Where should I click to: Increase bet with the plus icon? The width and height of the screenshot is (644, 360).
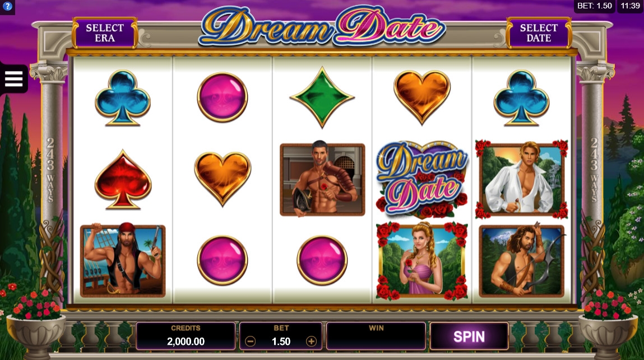coord(311,341)
